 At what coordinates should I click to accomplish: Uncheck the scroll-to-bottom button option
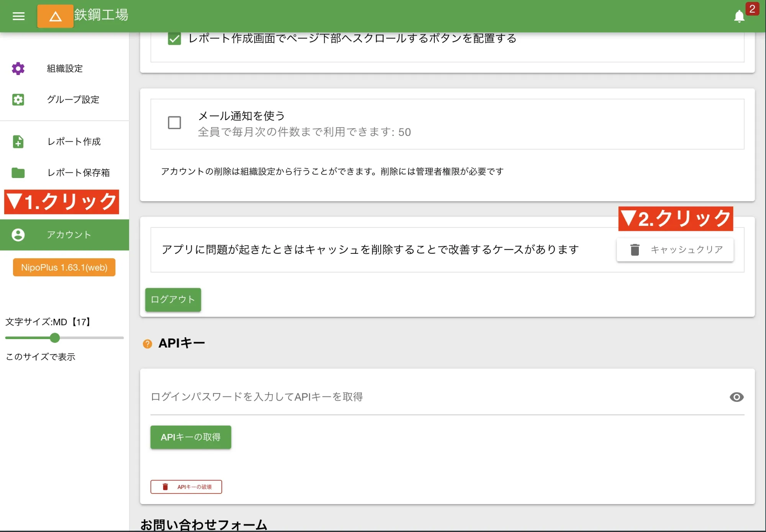[174, 38]
